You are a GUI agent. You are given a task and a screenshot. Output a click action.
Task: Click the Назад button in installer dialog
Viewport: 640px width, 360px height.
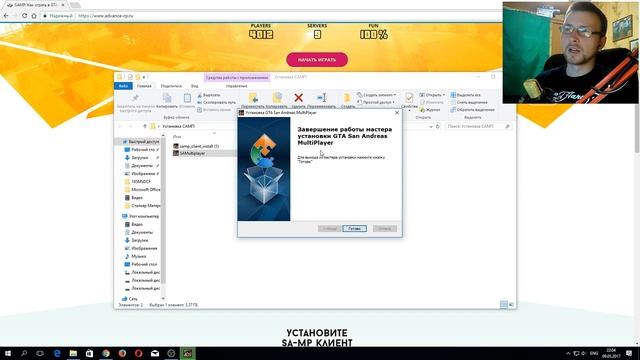click(x=329, y=229)
